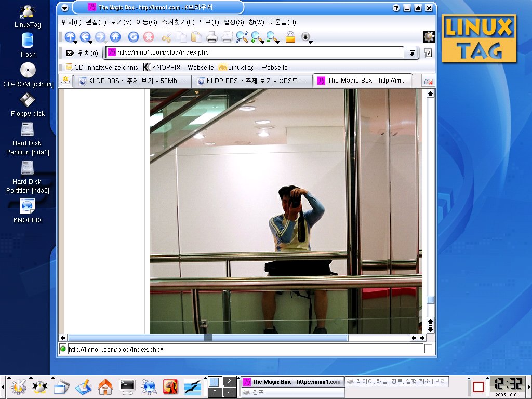Open the K menu in the panel
This screenshot has width=532, height=399.
pyautogui.click(x=18, y=387)
